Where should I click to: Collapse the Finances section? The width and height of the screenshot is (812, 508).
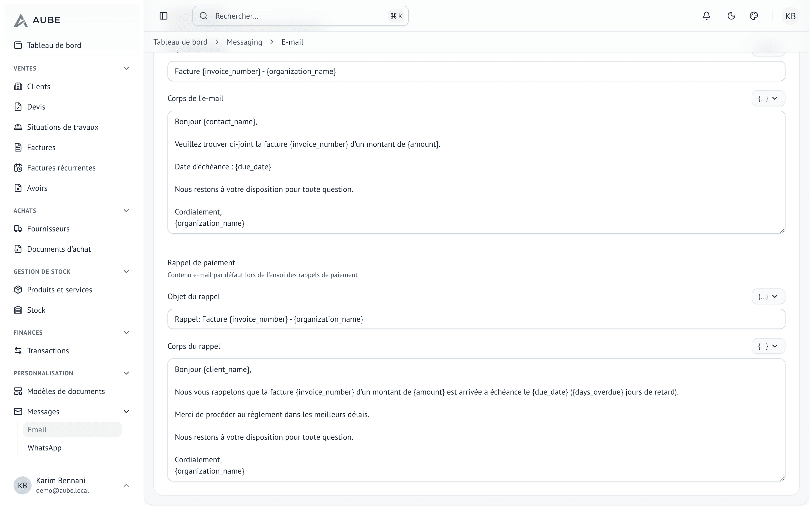coord(126,333)
